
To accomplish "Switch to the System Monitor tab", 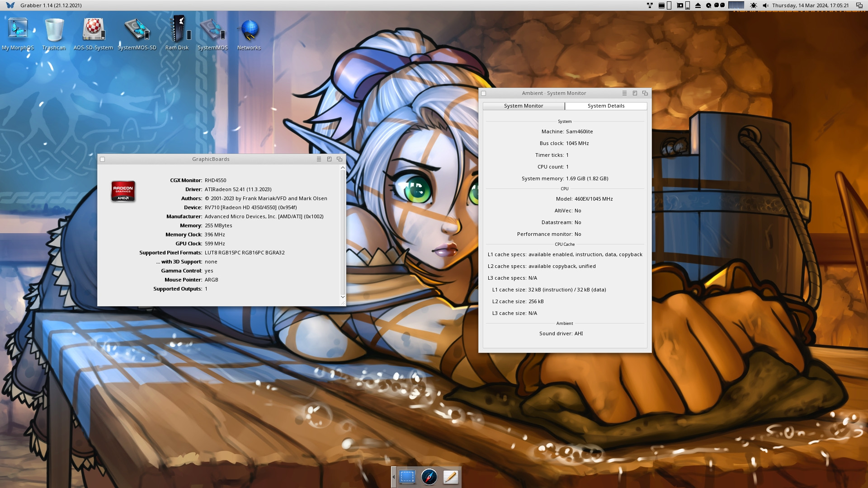I will (524, 105).
